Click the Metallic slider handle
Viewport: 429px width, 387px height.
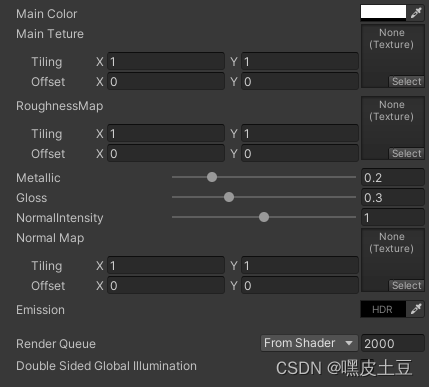click(x=212, y=177)
